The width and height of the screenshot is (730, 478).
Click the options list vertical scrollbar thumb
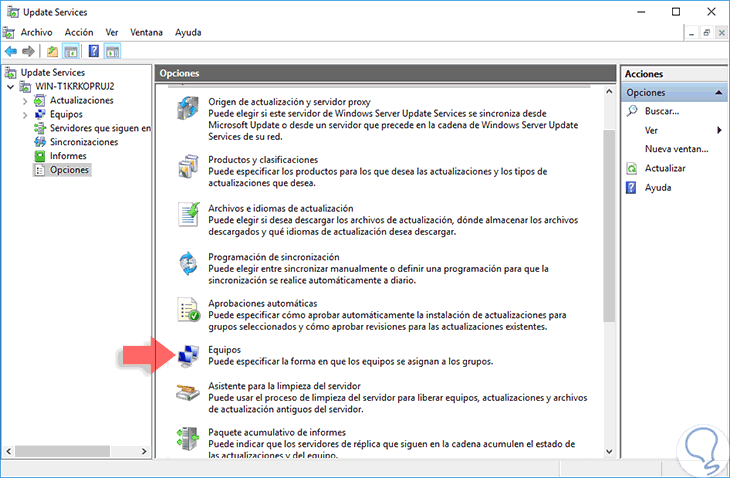[609, 226]
